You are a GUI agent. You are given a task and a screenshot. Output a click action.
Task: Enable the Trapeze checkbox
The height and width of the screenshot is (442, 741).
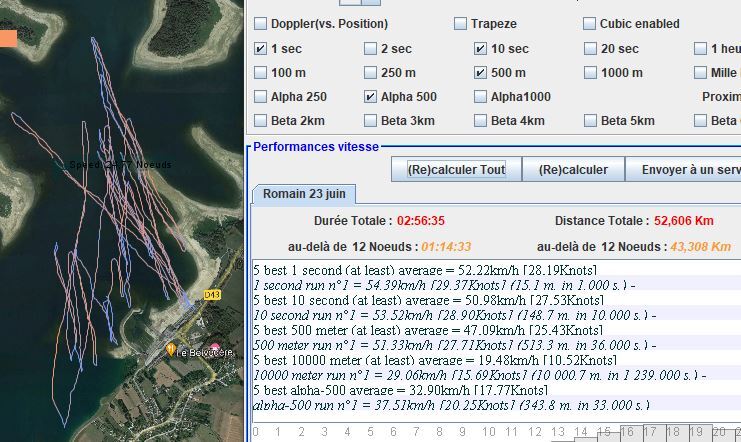[460, 24]
